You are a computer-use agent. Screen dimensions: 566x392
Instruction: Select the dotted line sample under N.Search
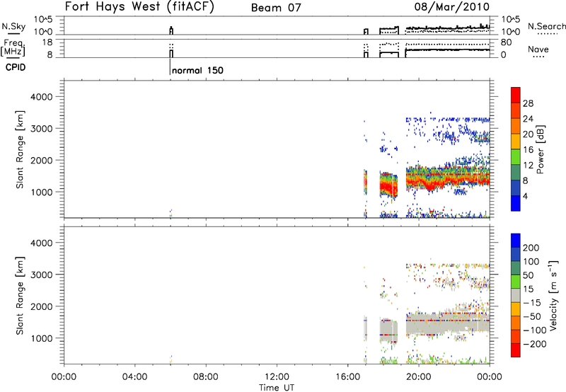[548, 34]
